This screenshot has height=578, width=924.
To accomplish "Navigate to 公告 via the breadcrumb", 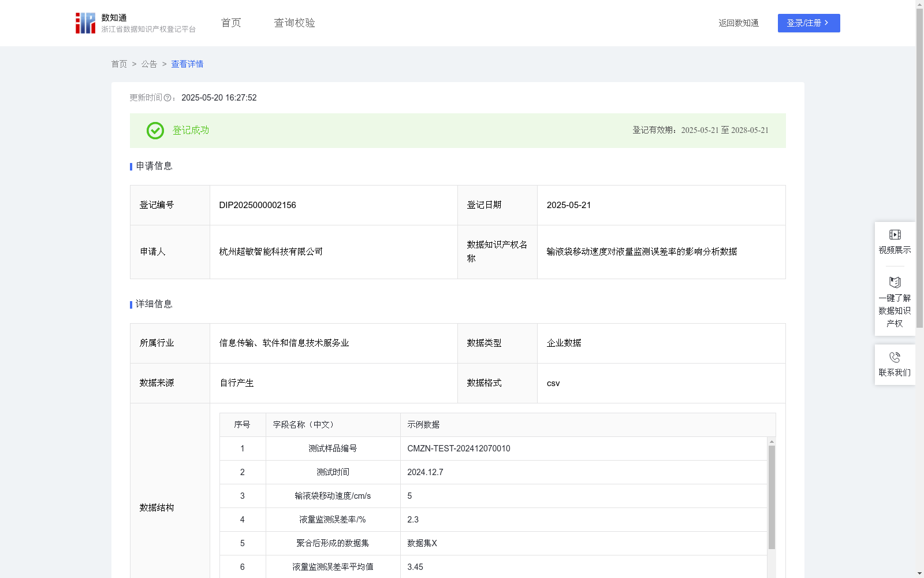I will pos(149,64).
